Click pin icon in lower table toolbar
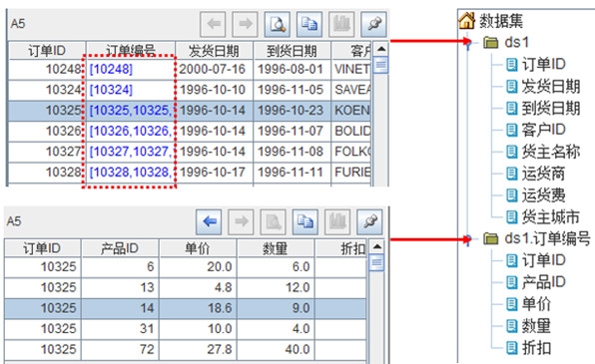This screenshot has width=595, height=364. (x=370, y=221)
